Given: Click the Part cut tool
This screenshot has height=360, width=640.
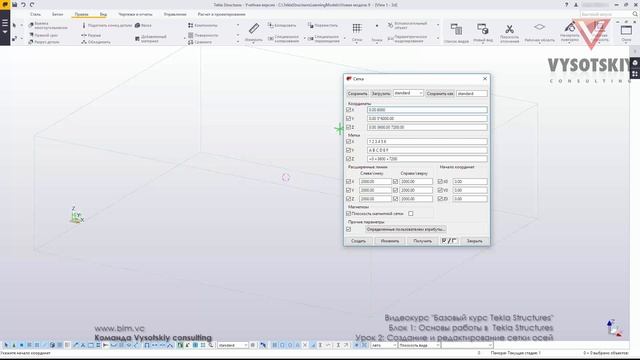Looking at the screenshot, I should tap(44, 42).
